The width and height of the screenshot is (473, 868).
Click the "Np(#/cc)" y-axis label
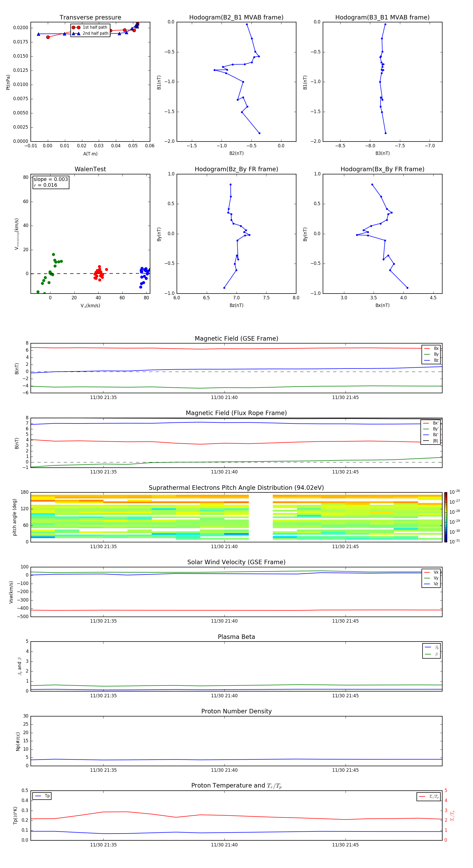tap(18, 741)
